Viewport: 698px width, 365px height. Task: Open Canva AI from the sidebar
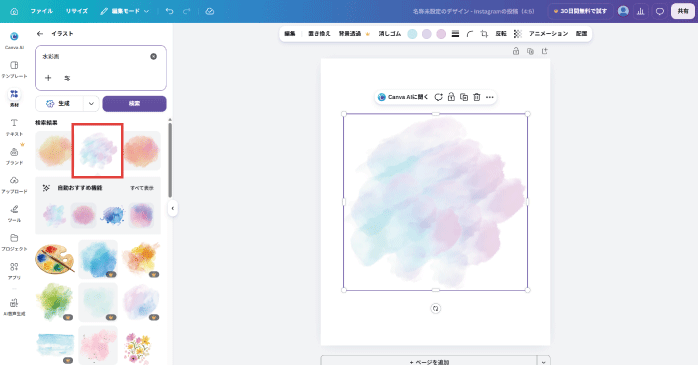(x=14, y=40)
